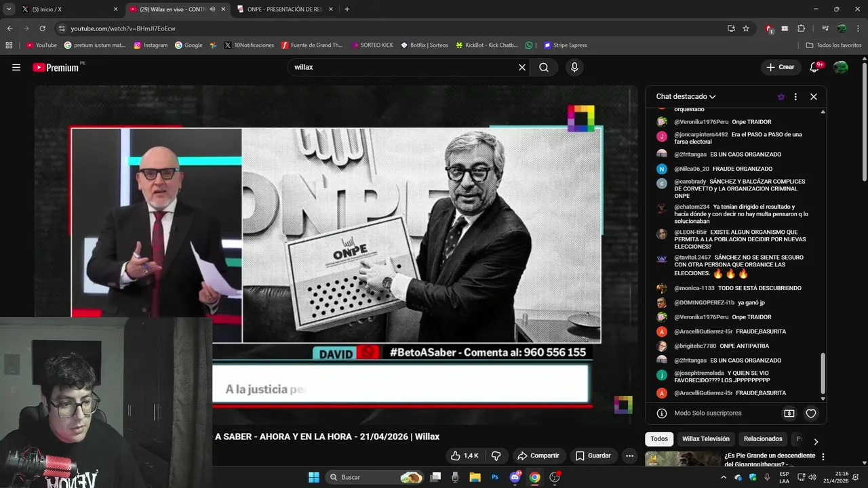Image resolution: width=868 pixels, height=488 pixels.
Task: Show hidden system tray icons
Action: [x=724, y=477]
